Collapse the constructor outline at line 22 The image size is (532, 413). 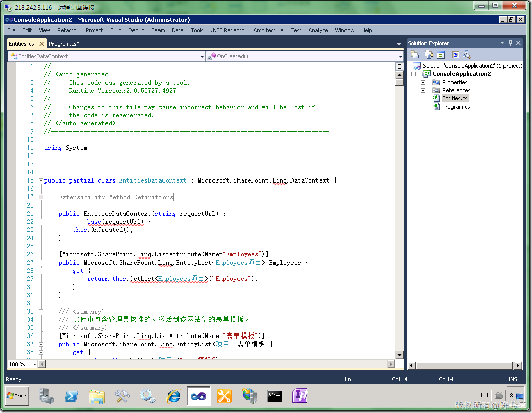(x=41, y=222)
